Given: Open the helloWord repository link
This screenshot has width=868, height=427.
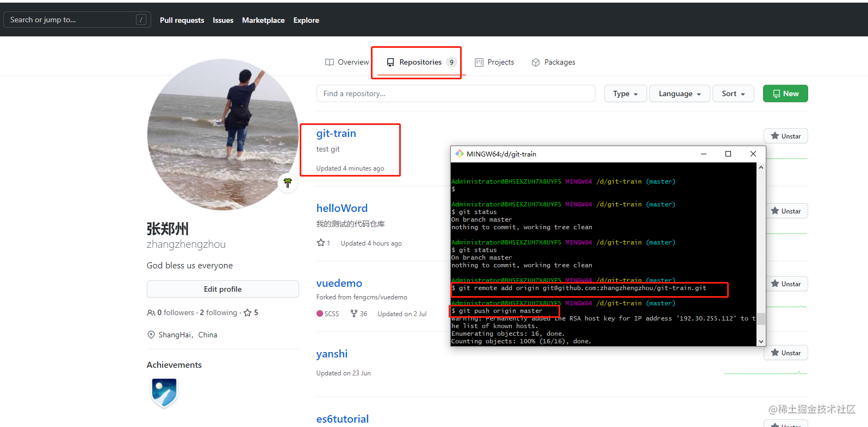Looking at the screenshot, I should click(342, 208).
